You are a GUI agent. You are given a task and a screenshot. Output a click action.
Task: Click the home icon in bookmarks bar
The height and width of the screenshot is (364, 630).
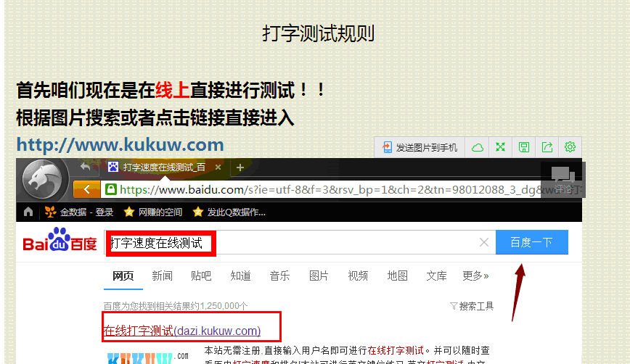click(28, 212)
